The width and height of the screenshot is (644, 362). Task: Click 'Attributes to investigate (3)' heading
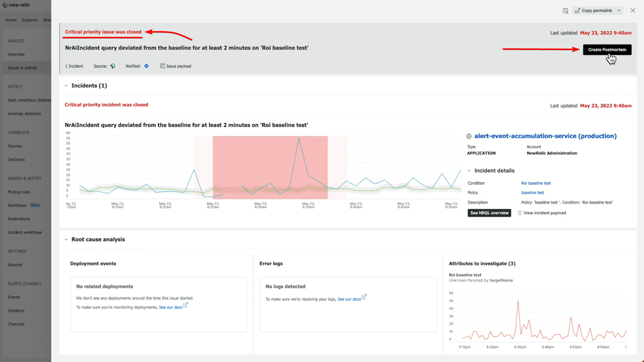(x=482, y=263)
